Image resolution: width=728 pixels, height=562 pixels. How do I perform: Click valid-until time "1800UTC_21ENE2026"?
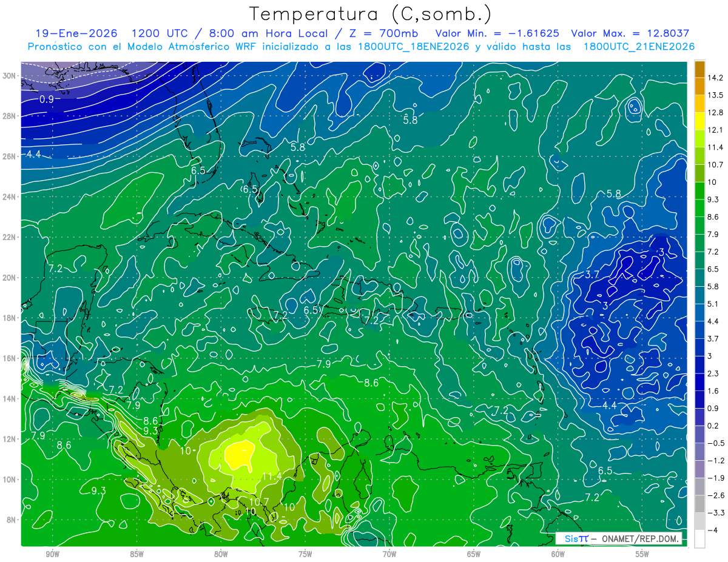tap(638, 46)
